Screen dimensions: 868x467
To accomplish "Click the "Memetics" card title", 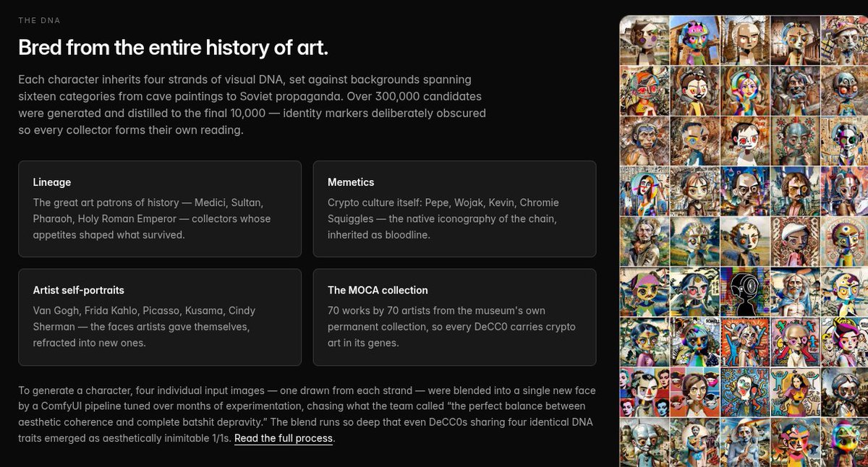I will tap(351, 182).
